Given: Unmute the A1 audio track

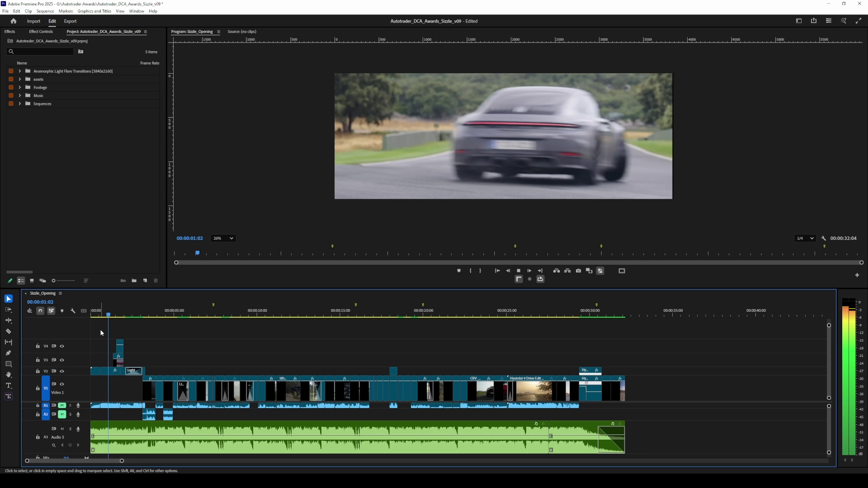Looking at the screenshot, I should [62, 405].
